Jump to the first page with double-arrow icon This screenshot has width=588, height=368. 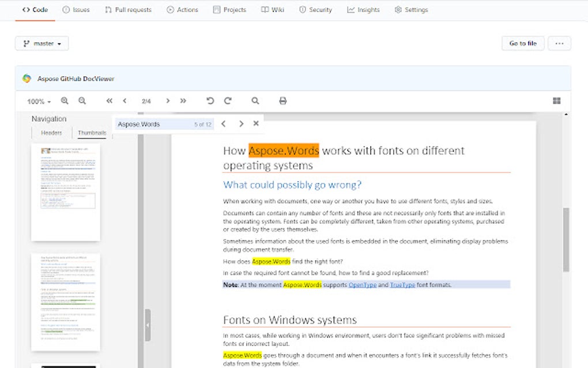(109, 100)
